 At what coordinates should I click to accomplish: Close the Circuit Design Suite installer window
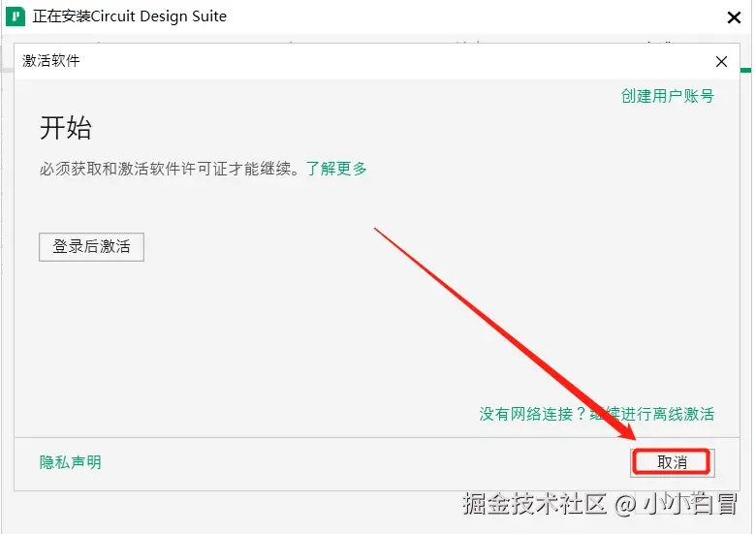pyautogui.click(x=734, y=17)
